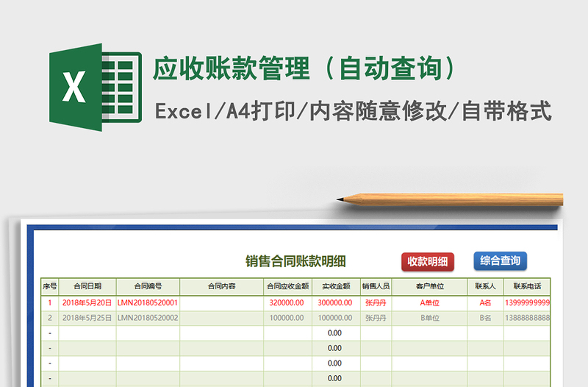Select the received amount 300000.00
This screenshot has width=588, height=387.
pos(335,303)
